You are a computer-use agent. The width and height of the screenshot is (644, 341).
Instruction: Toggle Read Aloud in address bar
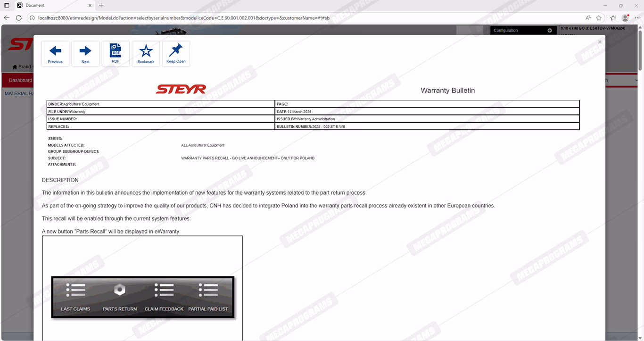pos(588,18)
